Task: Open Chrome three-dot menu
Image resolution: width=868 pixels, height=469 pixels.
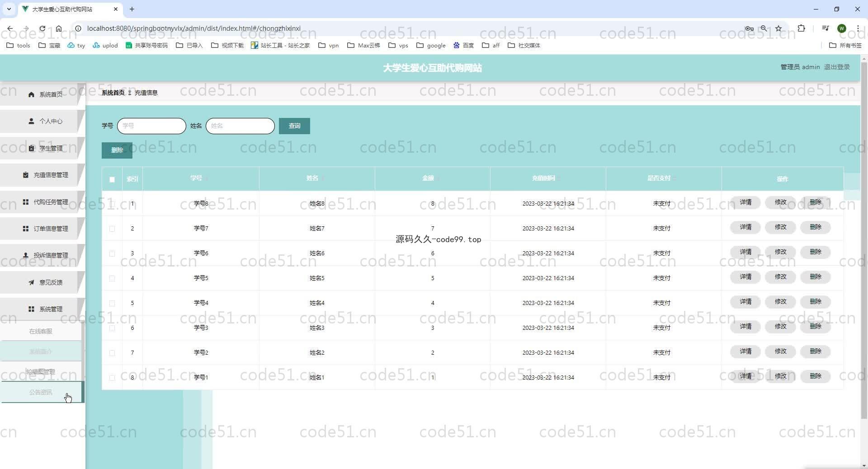Action: point(858,28)
